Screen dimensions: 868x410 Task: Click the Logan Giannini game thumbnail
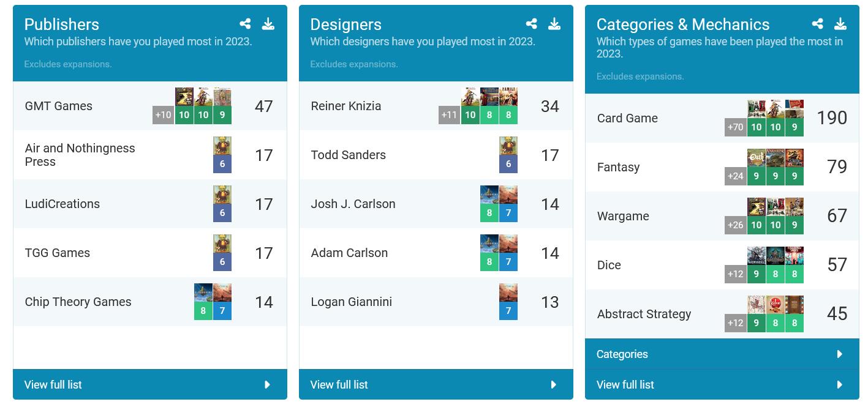coord(508,293)
